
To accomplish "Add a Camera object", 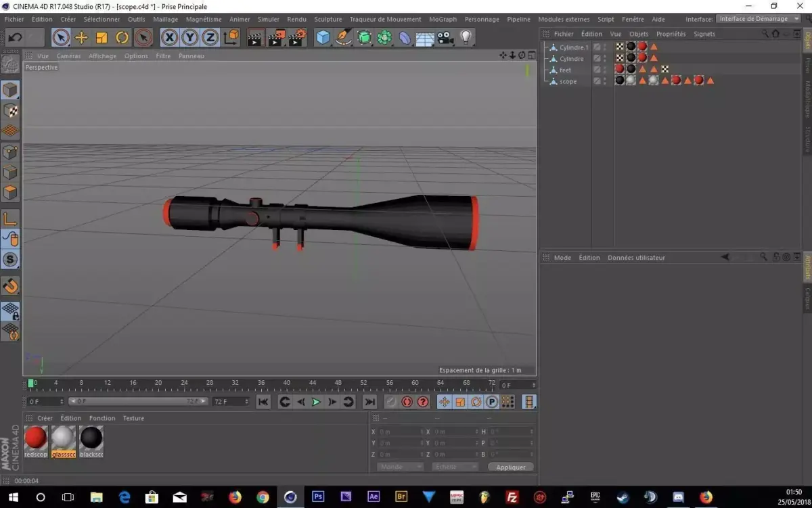I will click(x=445, y=38).
